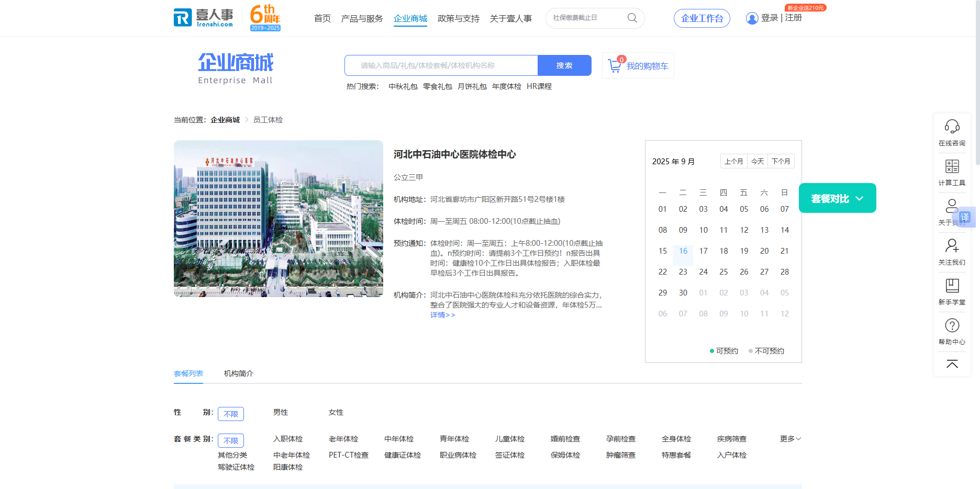Click the 1renshi.com logo
Screen dimensions: 980x489
(204, 17)
